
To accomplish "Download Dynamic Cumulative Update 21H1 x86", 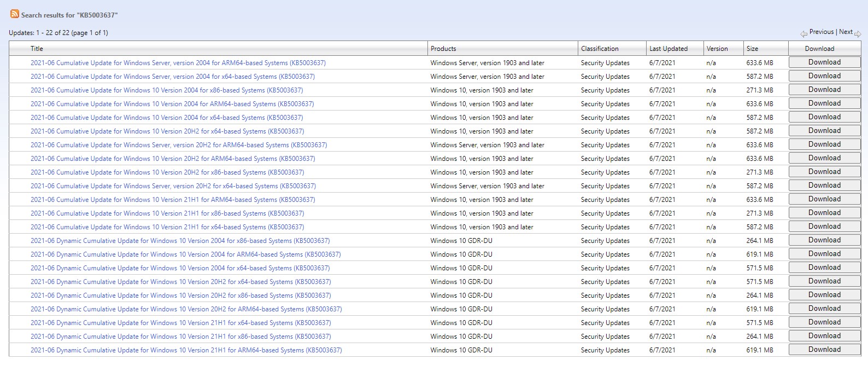I will click(x=824, y=336).
